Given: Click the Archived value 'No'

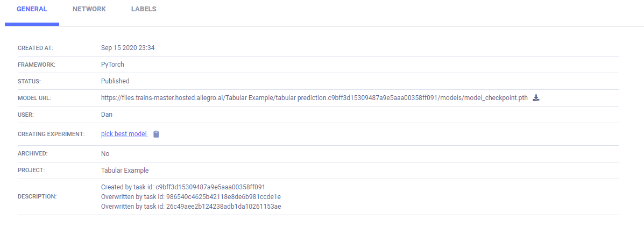Looking at the screenshot, I should click(105, 154).
